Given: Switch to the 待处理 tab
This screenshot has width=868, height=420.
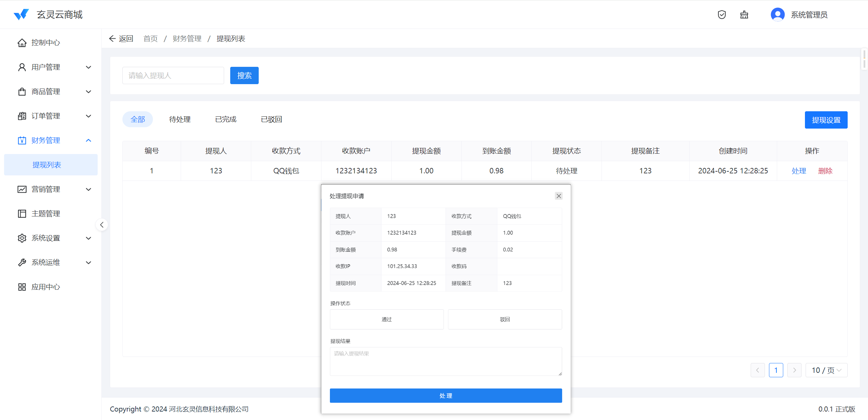Looking at the screenshot, I should click(x=180, y=119).
